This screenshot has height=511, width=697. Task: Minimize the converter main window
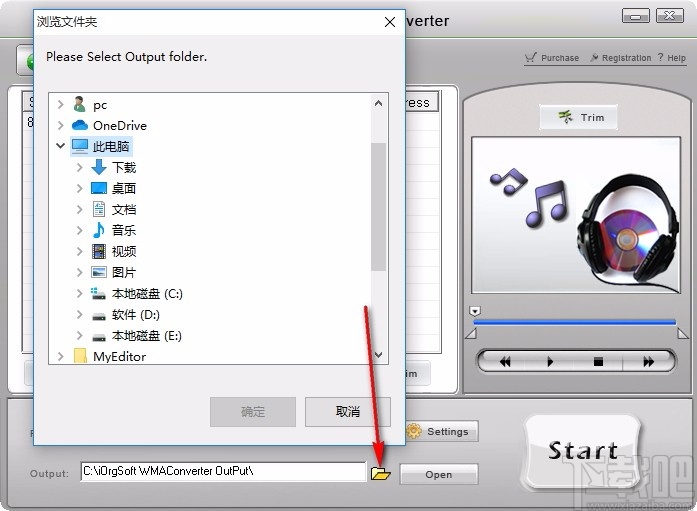coord(636,16)
